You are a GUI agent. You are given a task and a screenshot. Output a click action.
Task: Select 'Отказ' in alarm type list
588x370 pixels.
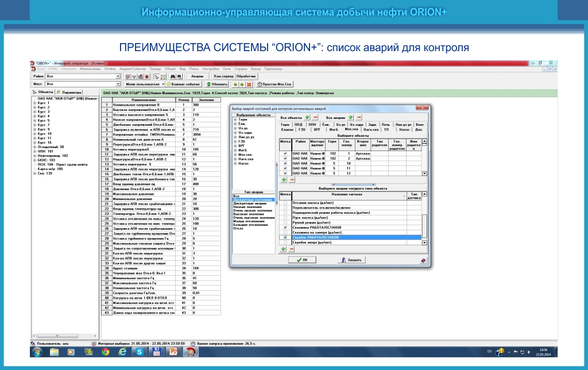point(238,228)
